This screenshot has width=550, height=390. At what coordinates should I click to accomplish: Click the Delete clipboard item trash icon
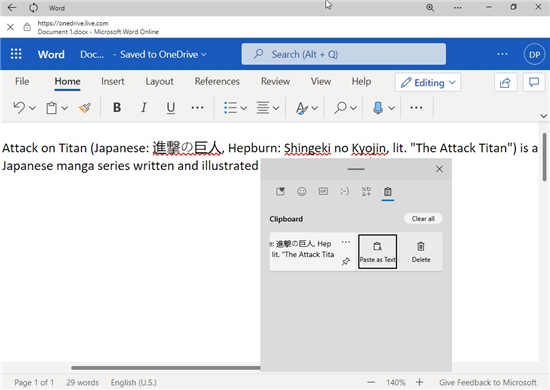[x=421, y=252]
